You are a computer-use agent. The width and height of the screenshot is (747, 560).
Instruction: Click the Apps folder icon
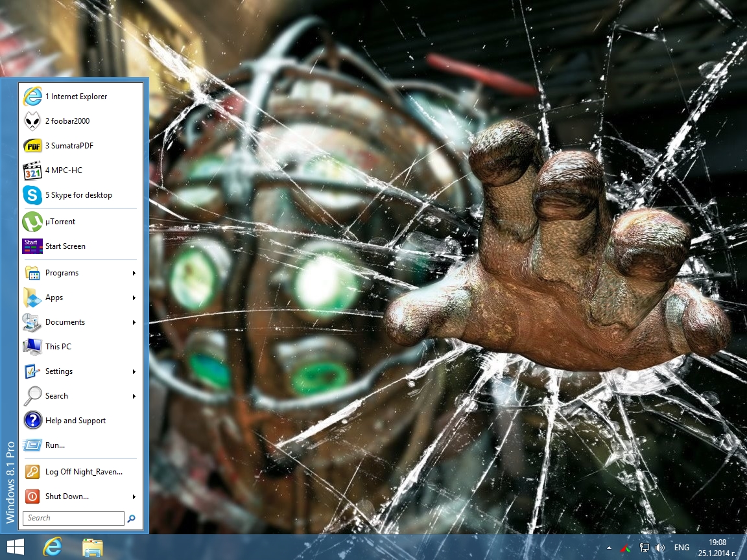tap(32, 297)
